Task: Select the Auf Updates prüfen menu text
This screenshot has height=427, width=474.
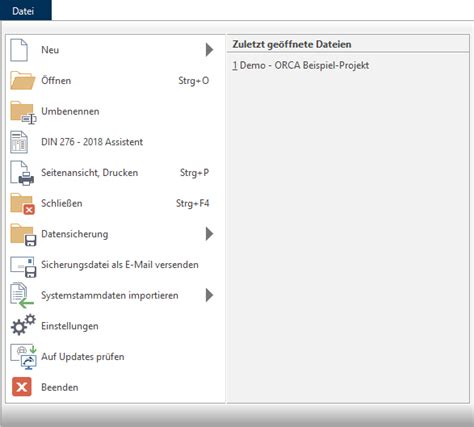Action: 83,357
